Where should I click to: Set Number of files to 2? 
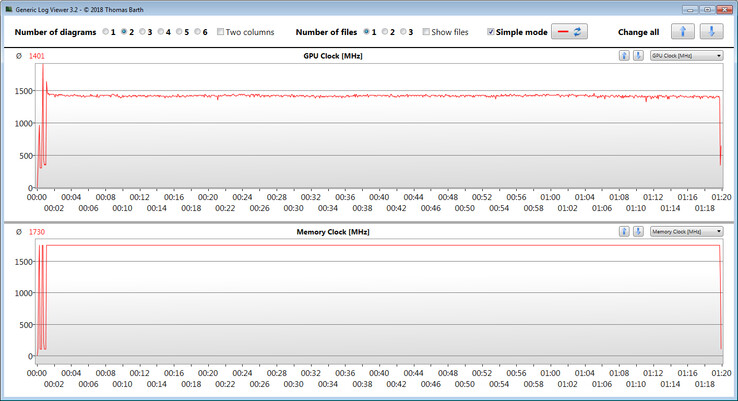point(385,32)
